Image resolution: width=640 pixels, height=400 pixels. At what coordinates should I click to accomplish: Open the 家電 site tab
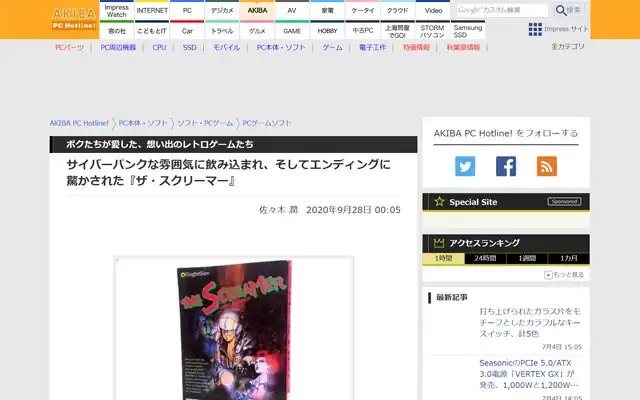pyautogui.click(x=327, y=11)
